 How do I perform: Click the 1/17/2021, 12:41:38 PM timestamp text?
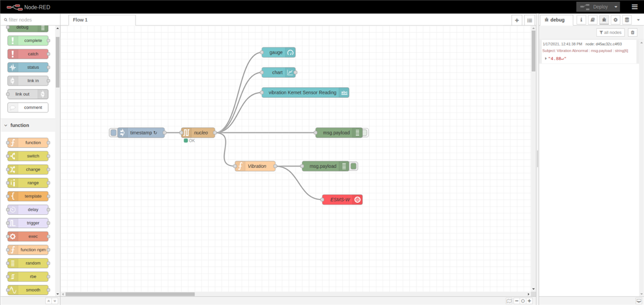click(562, 44)
